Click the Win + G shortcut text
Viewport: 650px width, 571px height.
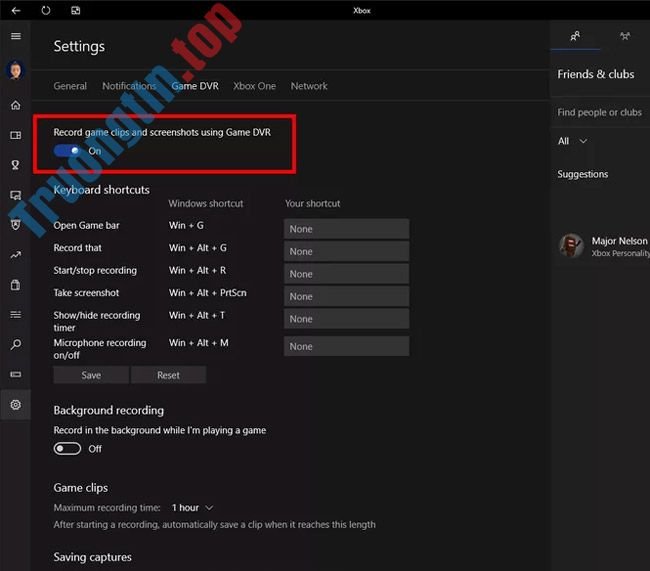(186, 225)
